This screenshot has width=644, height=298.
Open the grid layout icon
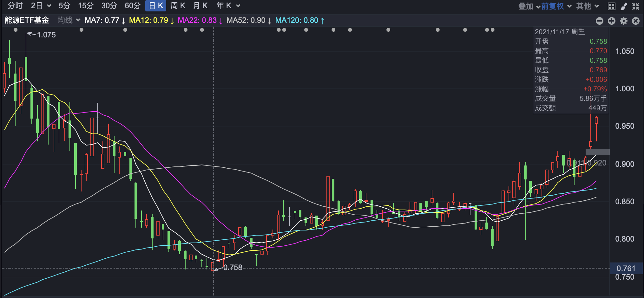(611, 6)
